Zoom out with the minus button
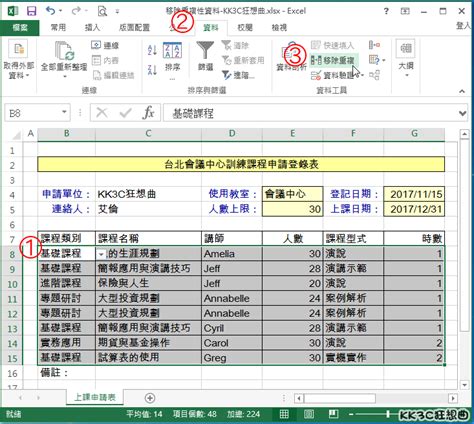The height and width of the screenshot is (424, 474). tap(351, 414)
